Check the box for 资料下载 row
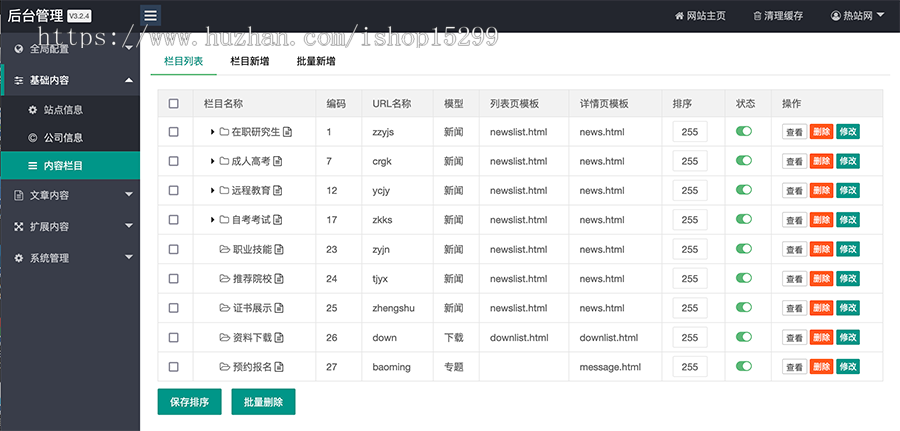 click(x=173, y=337)
